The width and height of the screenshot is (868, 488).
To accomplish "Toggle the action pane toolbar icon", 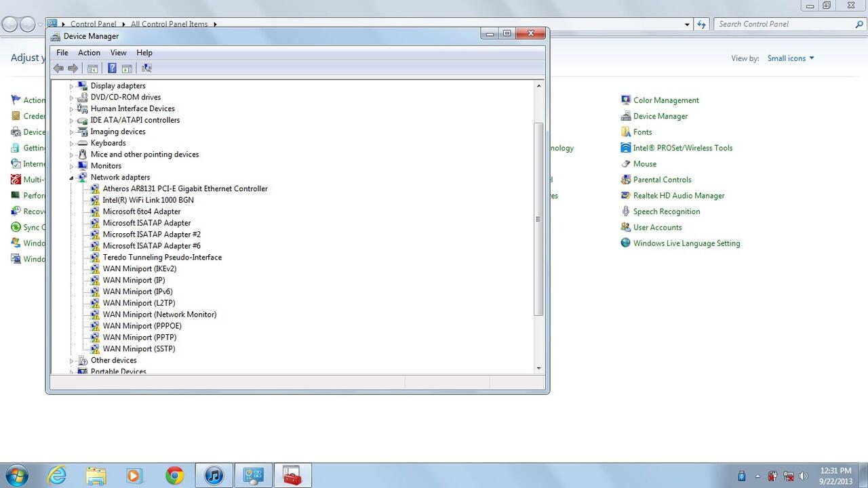I will [x=127, y=68].
